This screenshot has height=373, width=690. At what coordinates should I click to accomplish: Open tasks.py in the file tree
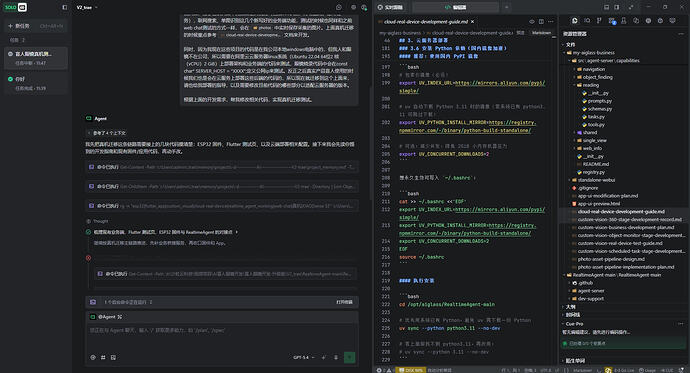(593, 117)
